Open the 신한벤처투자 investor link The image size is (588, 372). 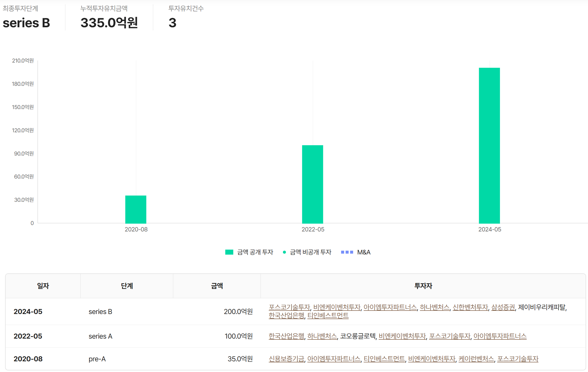coord(470,307)
